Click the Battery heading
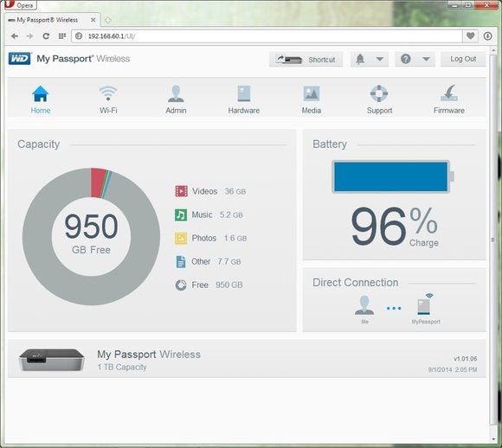The image size is (502, 448). (330, 144)
